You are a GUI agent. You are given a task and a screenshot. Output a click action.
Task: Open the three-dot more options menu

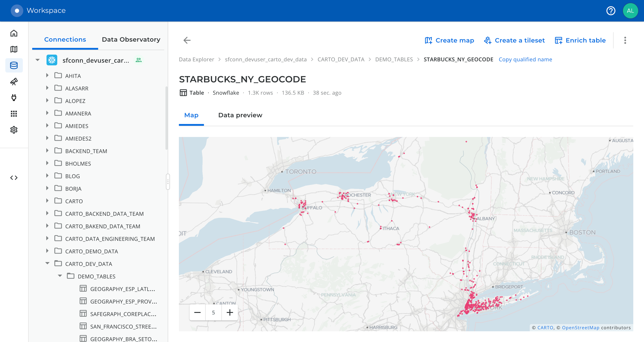coord(625,40)
